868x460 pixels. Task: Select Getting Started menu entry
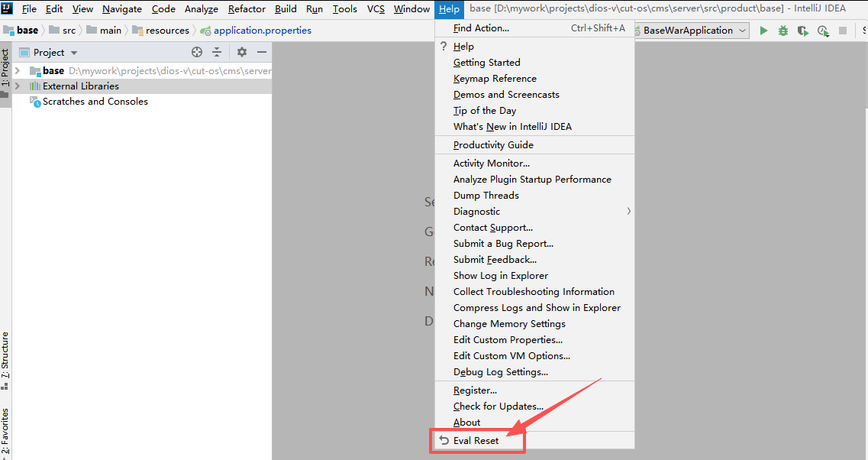click(x=534, y=63)
